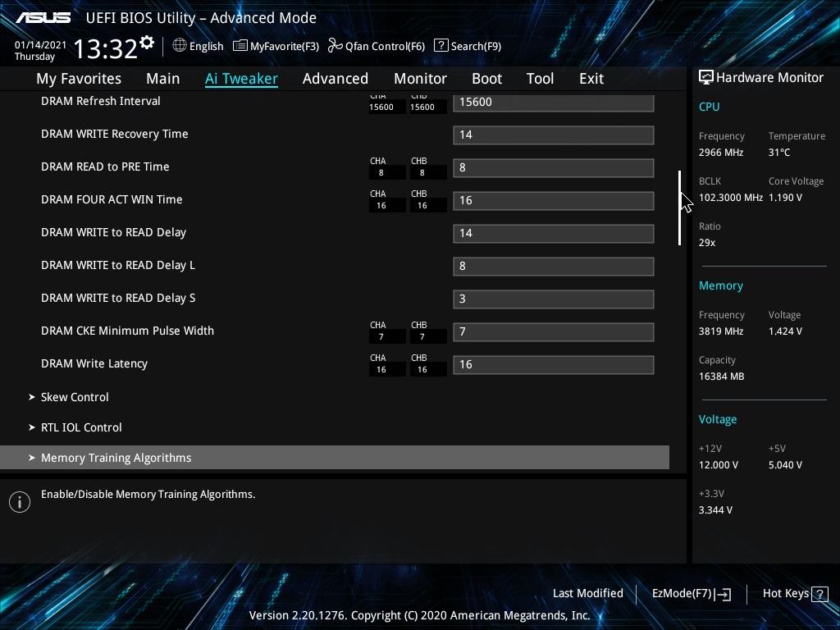840x630 pixels.
Task: Click the settings gear beside the clock
Action: (147, 43)
